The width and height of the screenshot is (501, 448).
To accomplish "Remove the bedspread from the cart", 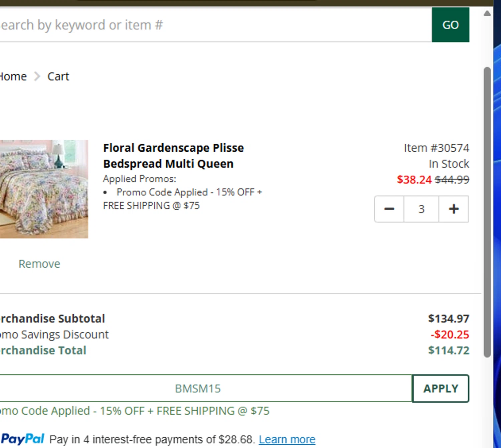I will [39, 264].
